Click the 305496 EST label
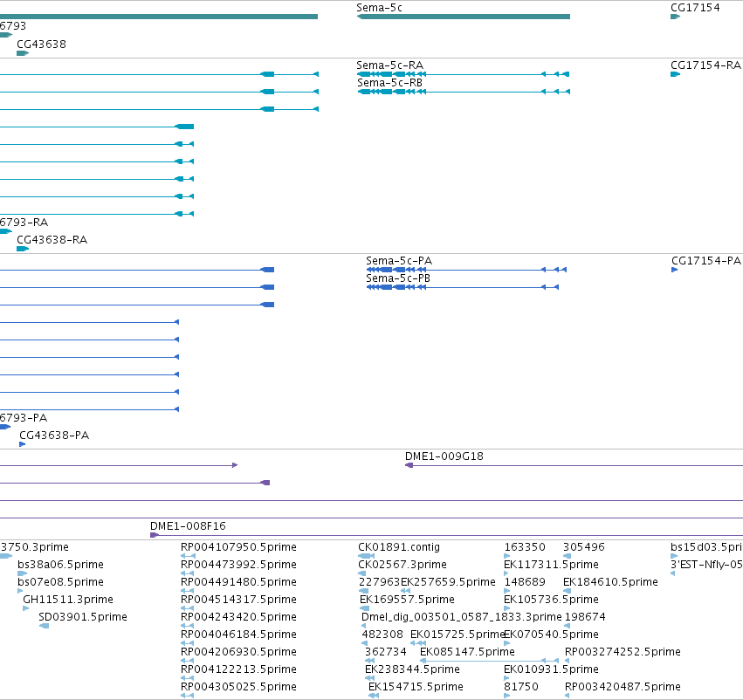Screen dimensions: 743x700 coord(584,547)
